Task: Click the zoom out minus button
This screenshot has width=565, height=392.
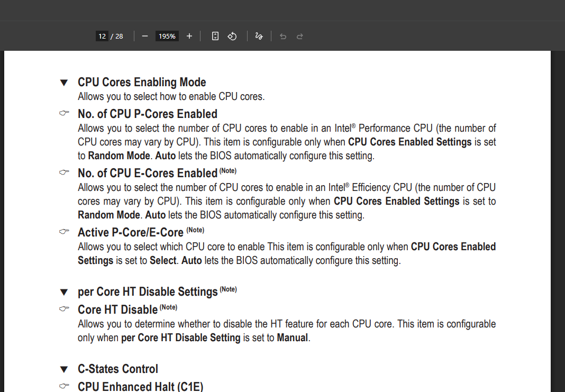Action: coord(145,36)
